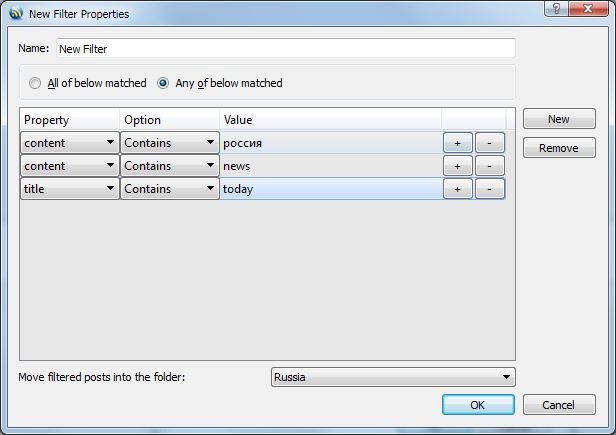Select the All of below matched option
The width and height of the screenshot is (616, 435).
point(36,83)
